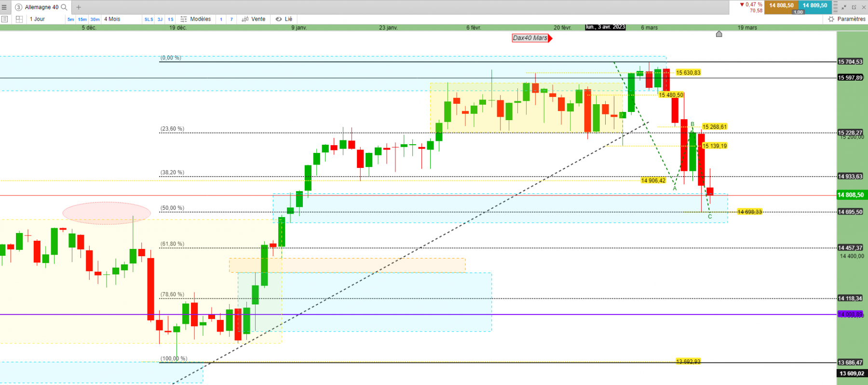Open the 4 Mois history dropdown
Viewport: 868px width, 385px height.
[x=122, y=19]
